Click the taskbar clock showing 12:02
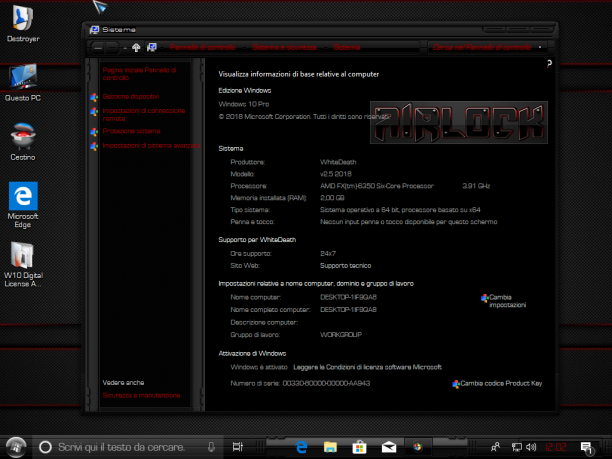 pos(556,447)
